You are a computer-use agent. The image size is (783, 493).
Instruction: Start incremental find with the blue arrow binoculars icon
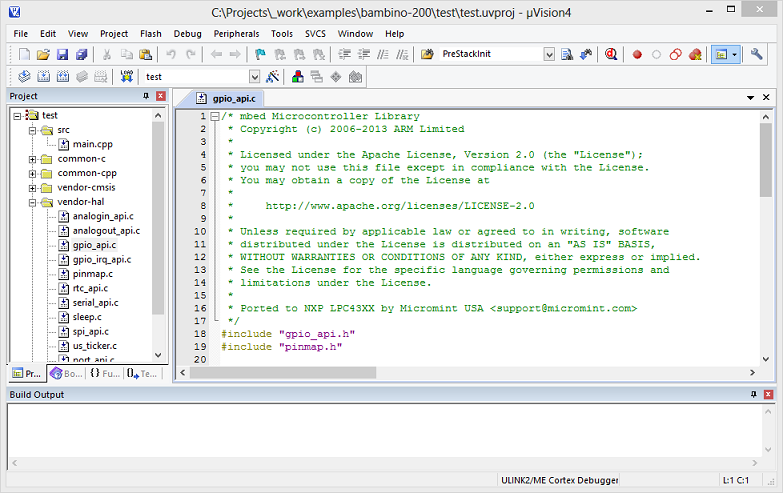click(x=586, y=54)
